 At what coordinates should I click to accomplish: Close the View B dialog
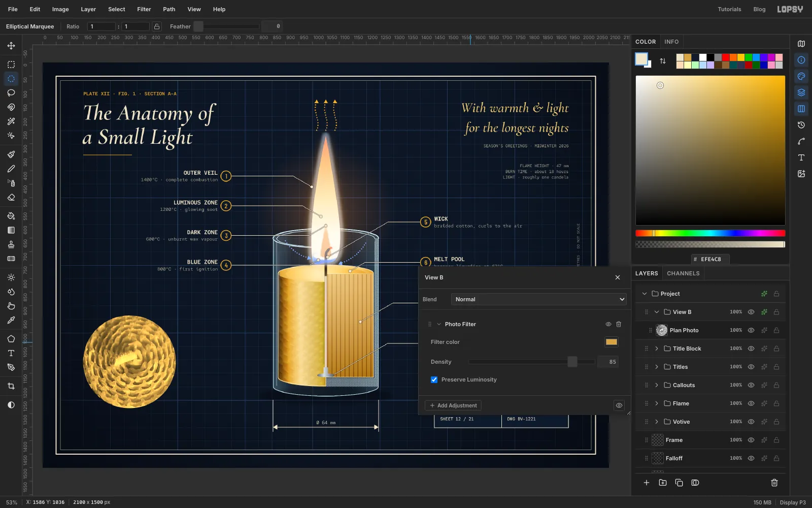point(618,277)
